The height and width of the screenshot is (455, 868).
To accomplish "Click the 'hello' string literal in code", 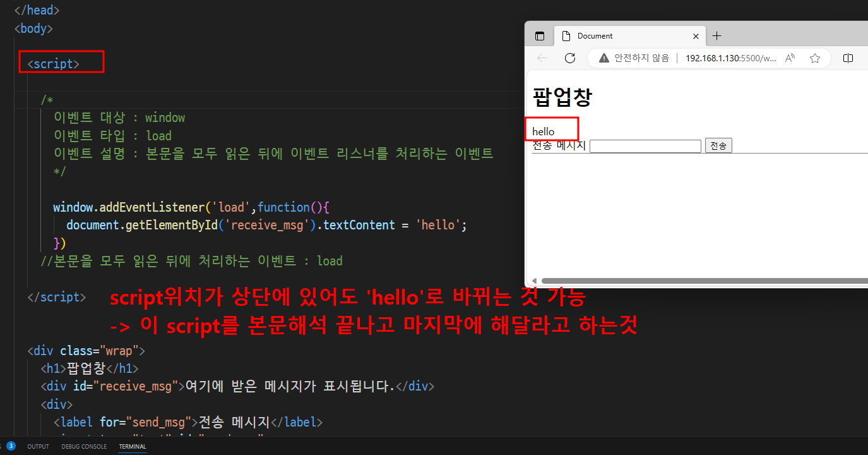I will coord(439,225).
